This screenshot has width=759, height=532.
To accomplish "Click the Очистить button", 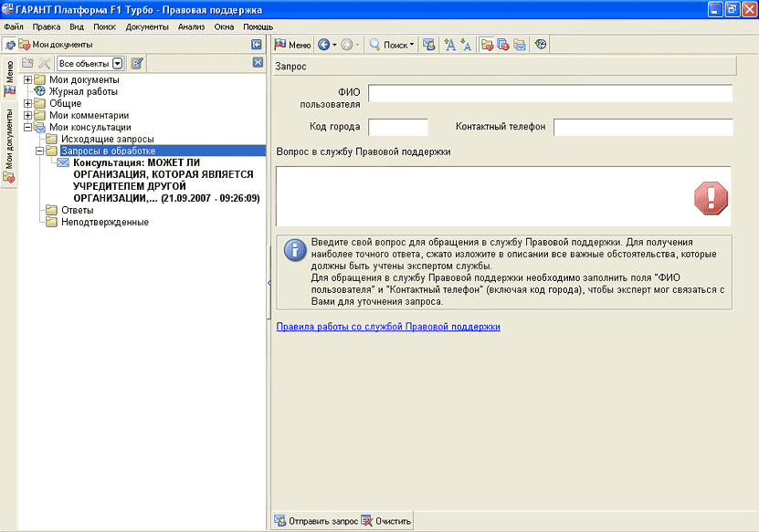I will click(x=386, y=521).
